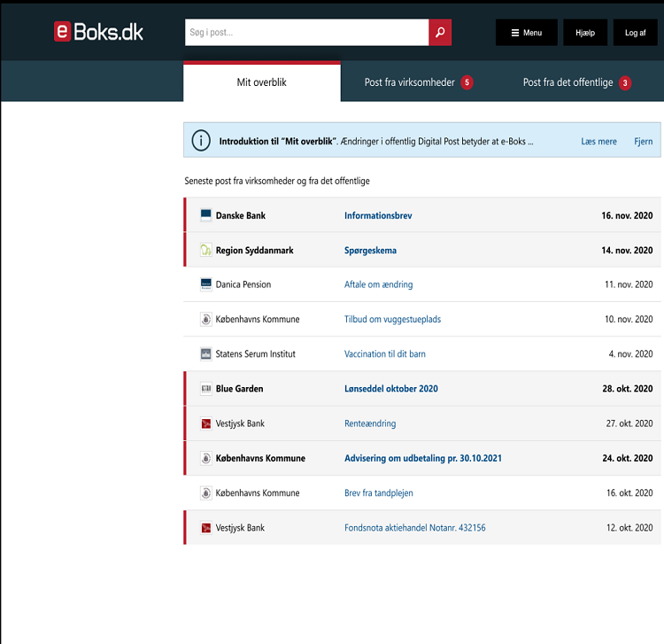The height and width of the screenshot is (644, 664).
Task: Click the sender name Blue Garden
Action: (x=239, y=389)
